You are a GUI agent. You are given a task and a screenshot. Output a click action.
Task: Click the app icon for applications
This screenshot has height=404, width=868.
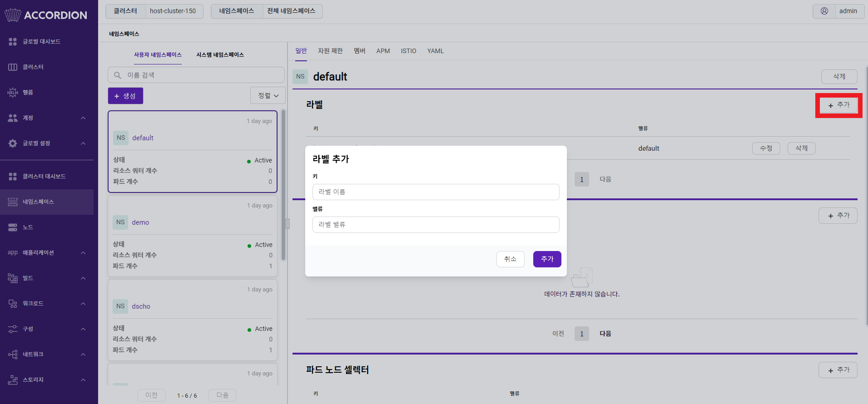tap(13, 253)
